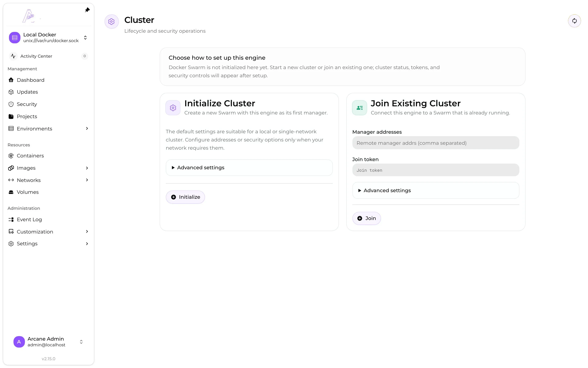Screen dimensions: 588x368
Task: Open the Containers page
Action: [x=30, y=156]
